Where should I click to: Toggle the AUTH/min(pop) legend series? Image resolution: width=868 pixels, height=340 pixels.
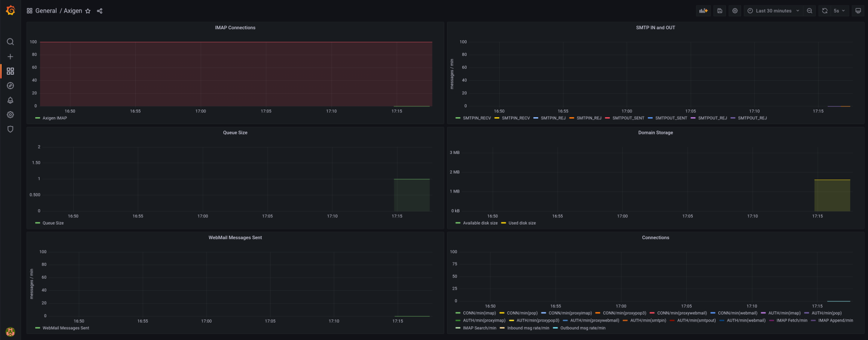827,313
